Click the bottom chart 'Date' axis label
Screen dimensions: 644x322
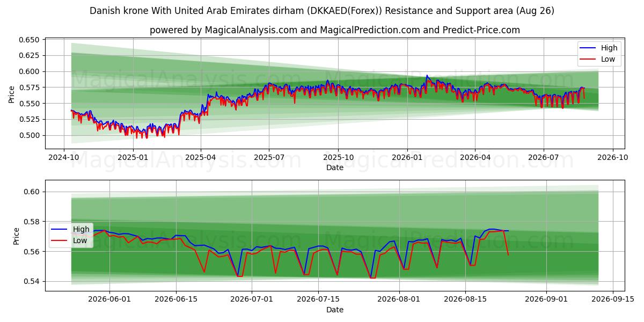pyautogui.click(x=335, y=310)
